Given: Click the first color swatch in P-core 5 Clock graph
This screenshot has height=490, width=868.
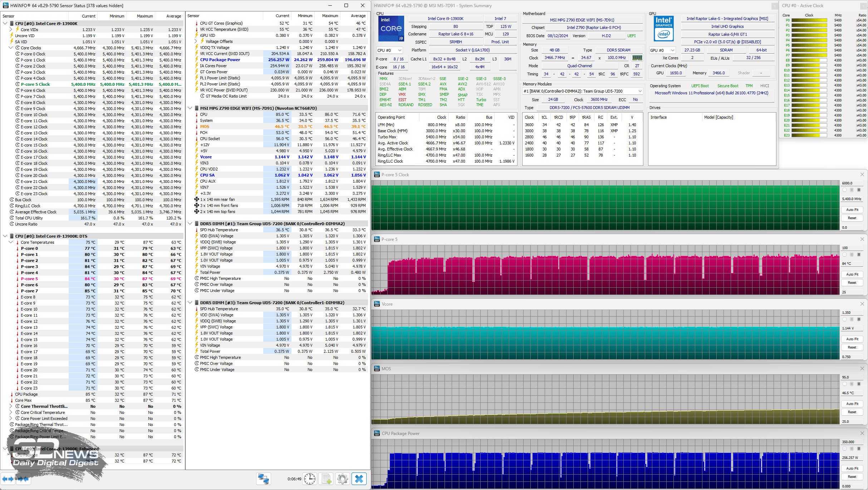Looking at the screenshot, I should [x=845, y=190].
